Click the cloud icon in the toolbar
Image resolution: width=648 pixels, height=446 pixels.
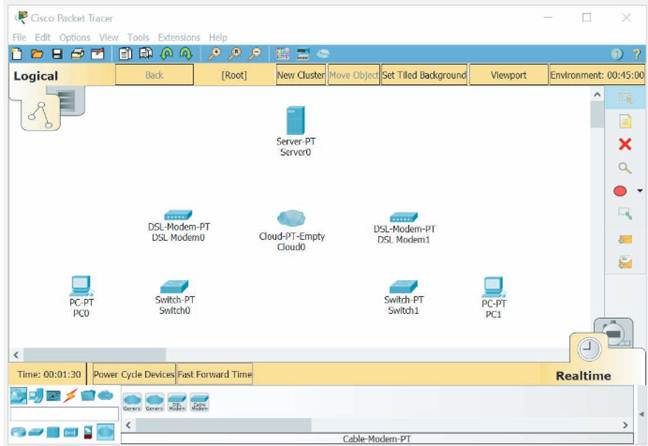coord(323,54)
